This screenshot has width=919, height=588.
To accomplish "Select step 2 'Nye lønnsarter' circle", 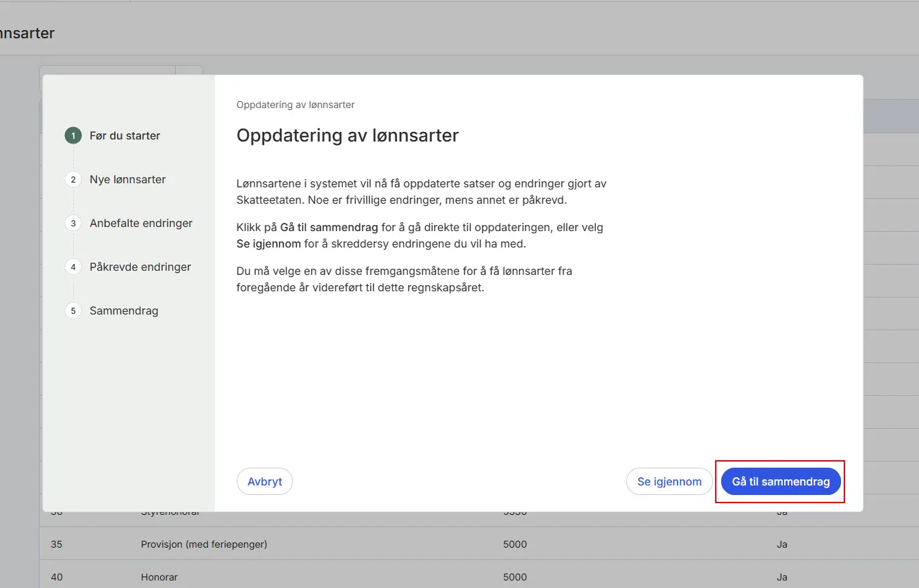I will click(x=73, y=179).
